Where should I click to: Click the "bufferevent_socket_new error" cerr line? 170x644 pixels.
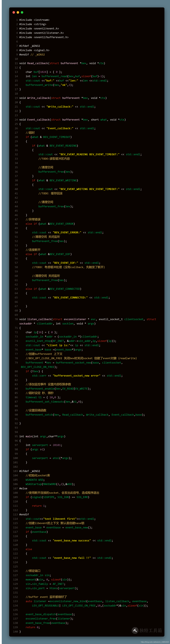coord(78,376)
